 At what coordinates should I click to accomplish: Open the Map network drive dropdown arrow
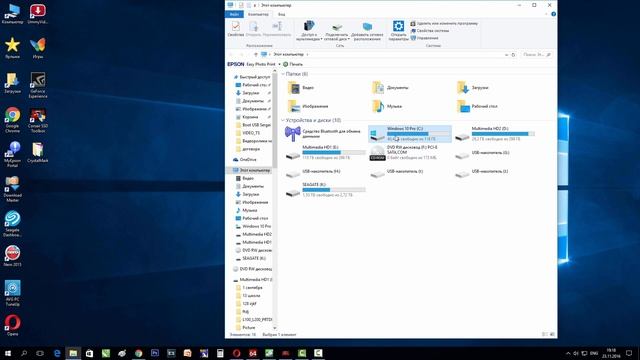point(349,39)
